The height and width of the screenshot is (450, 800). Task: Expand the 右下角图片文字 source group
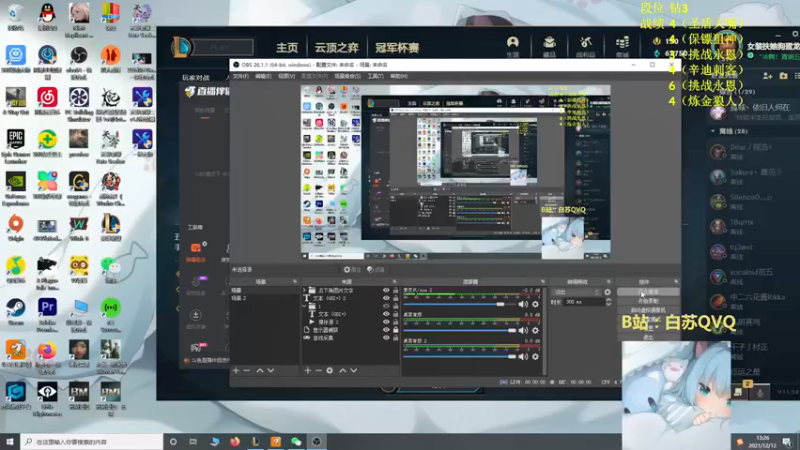[305, 290]
